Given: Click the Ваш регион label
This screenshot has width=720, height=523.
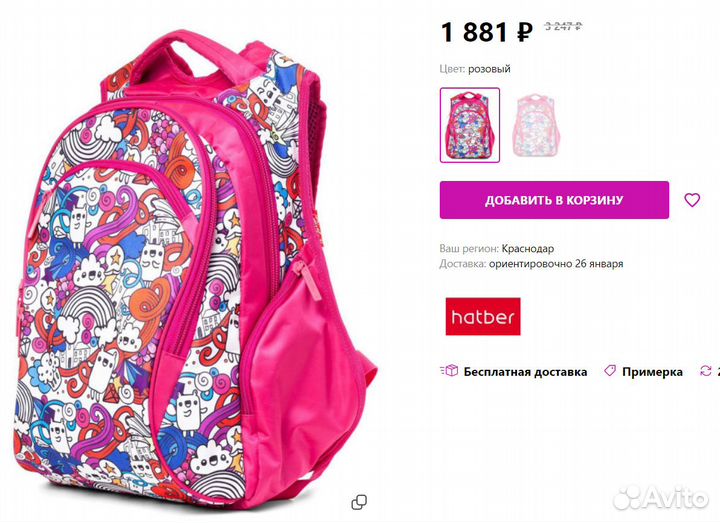Looking at the screenshot, I should 469,248.
